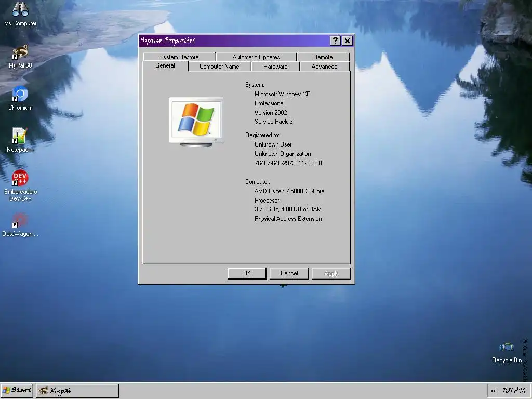
Task: Click the System: label
Action: point(255,85)
